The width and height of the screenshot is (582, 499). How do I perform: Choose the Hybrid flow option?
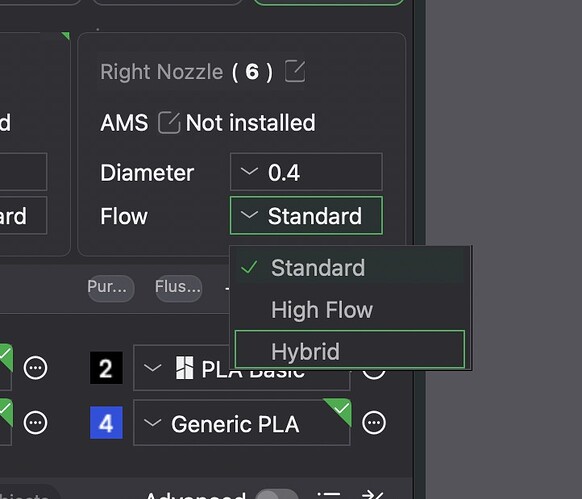point(350,350)
